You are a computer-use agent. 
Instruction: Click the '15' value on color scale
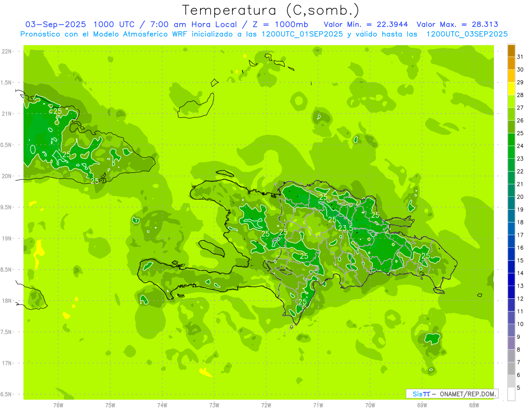520,260
